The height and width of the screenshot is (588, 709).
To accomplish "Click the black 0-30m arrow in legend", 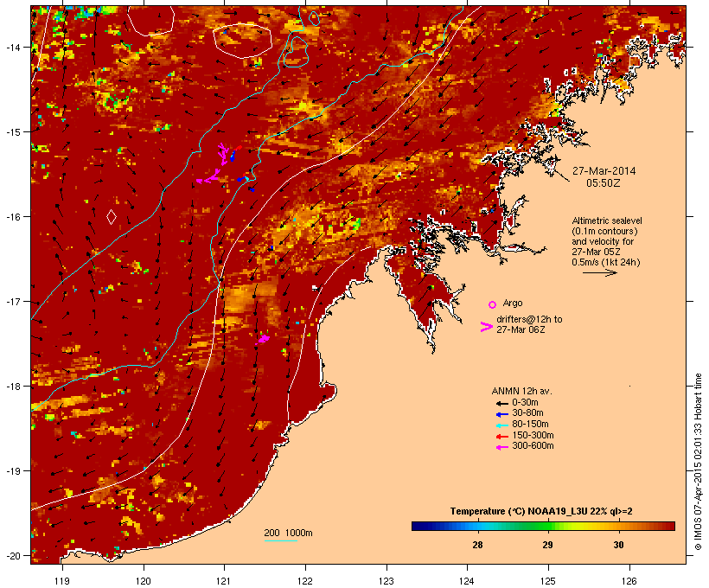I will [501, 404].
